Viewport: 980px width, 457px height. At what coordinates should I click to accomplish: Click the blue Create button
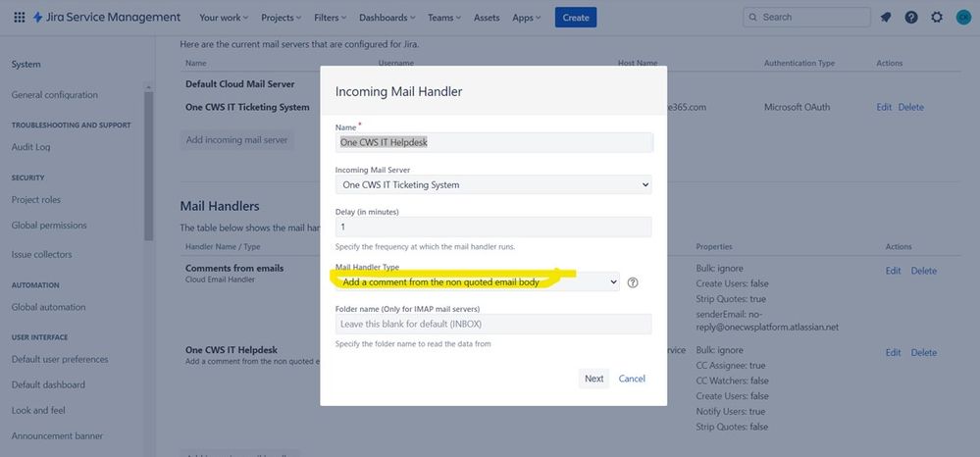point(576,18)
